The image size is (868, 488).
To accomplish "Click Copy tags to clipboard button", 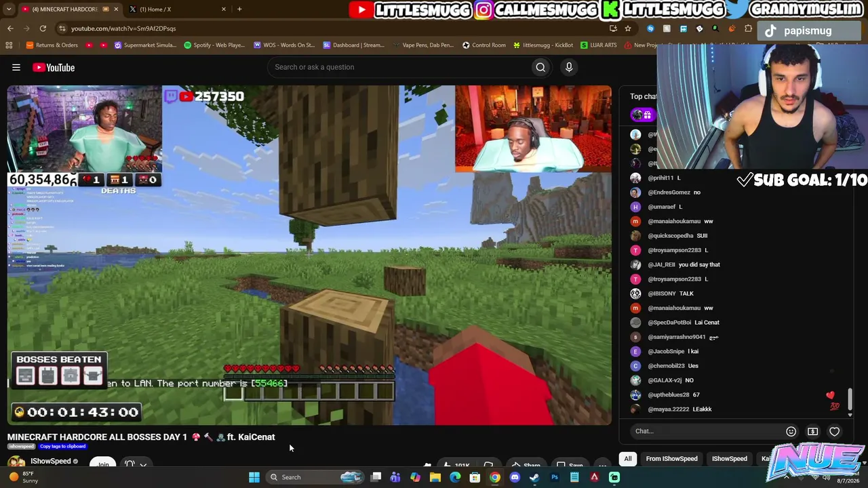I will [62, 447].
